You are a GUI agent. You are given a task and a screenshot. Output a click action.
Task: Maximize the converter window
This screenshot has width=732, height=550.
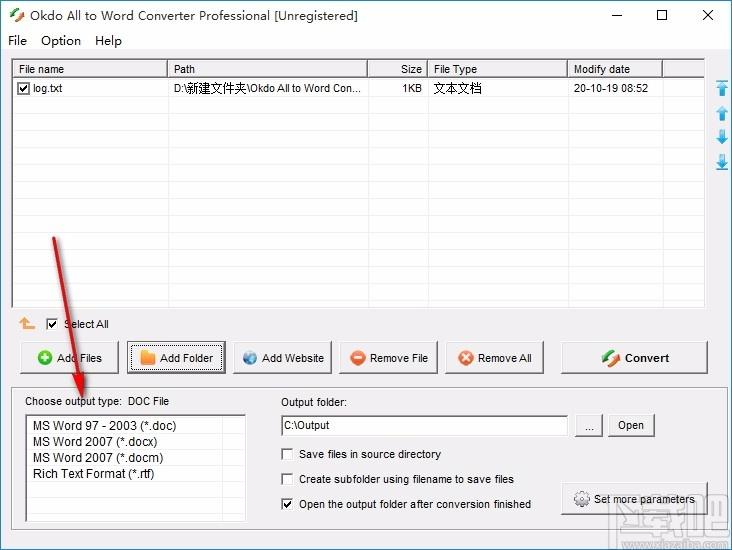pos(662,15)
